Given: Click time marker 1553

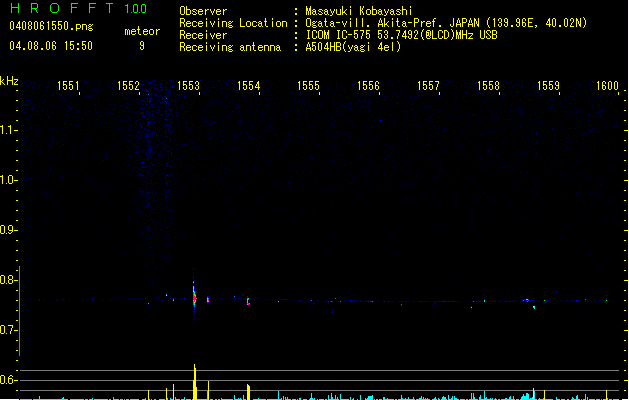Looking at the screenshot, I should 189,86.
